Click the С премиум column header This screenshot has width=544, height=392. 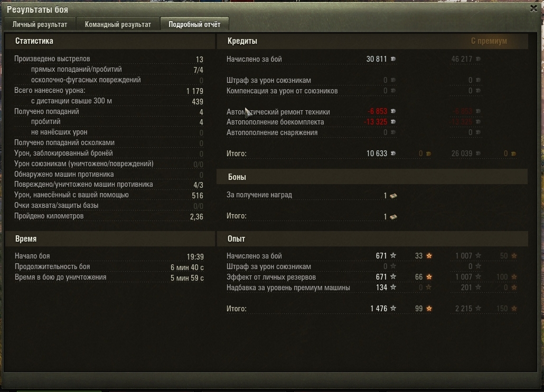(x=489, y=41)
